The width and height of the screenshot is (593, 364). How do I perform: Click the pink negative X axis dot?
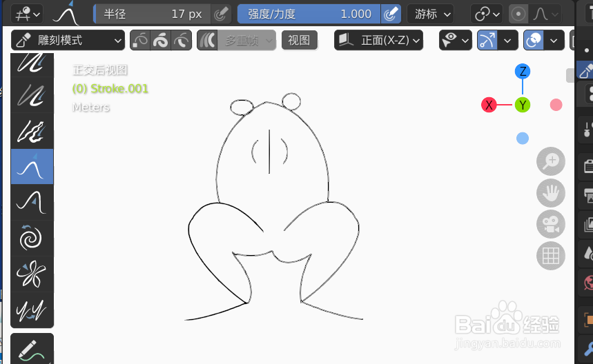click(x=556, y=105)
